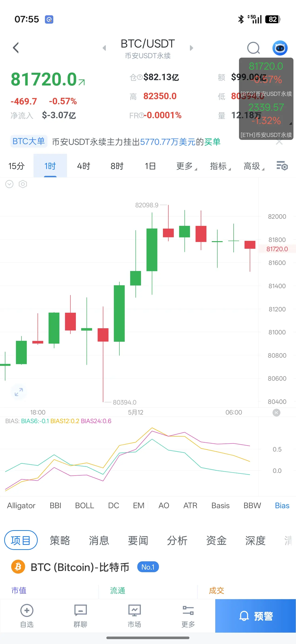Open BIAS indicator parameters label
This screenshot has height=644, width=296.
pos(58,421)
